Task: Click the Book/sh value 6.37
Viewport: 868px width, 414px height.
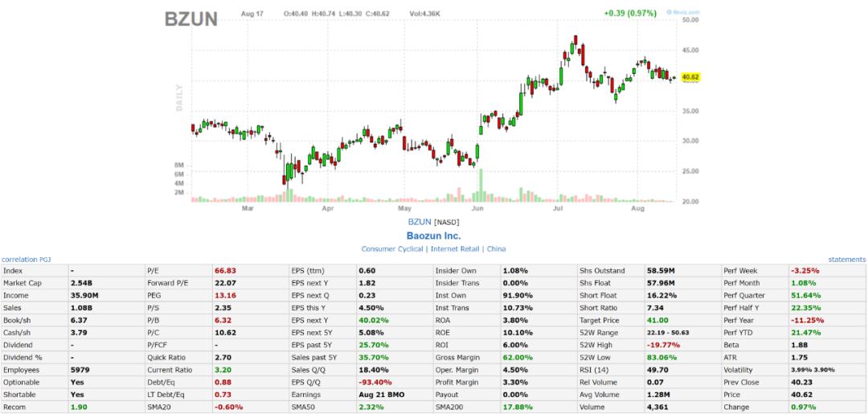Action: (x=79, y=321)
